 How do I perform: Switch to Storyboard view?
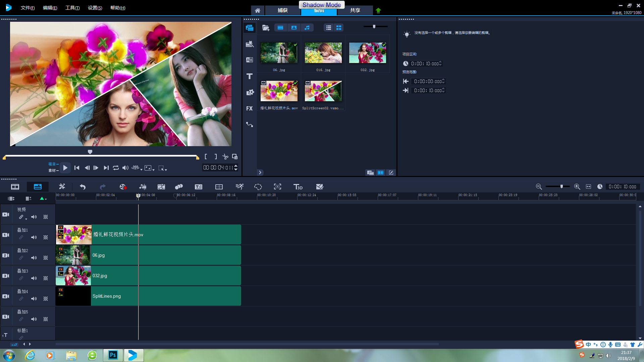click(15, 187)
